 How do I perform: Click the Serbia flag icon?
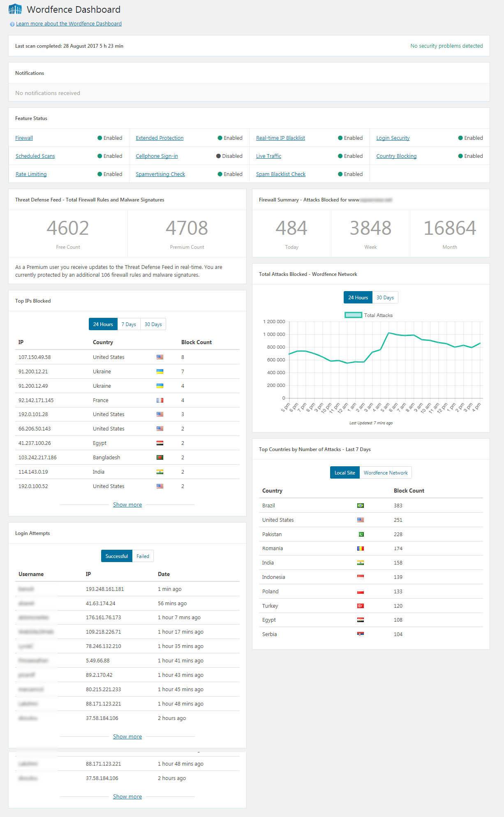click(361, 634)
